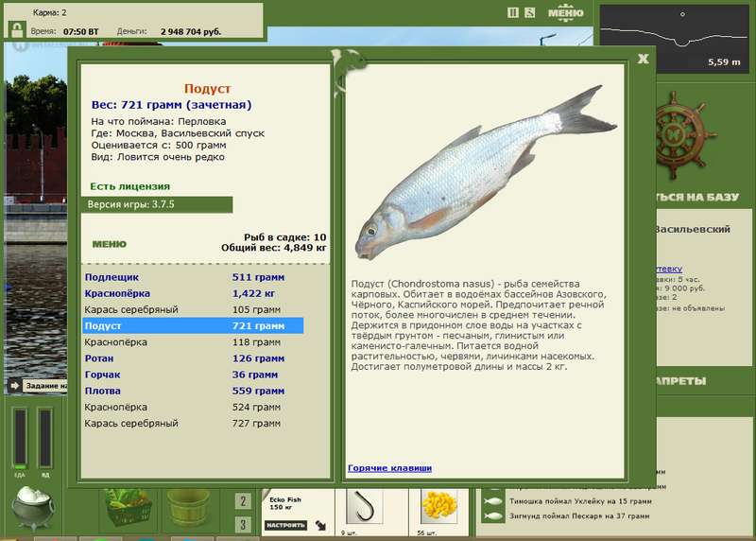
Task: Select the fishing hook slot
Action: click(x=365, y=507)
